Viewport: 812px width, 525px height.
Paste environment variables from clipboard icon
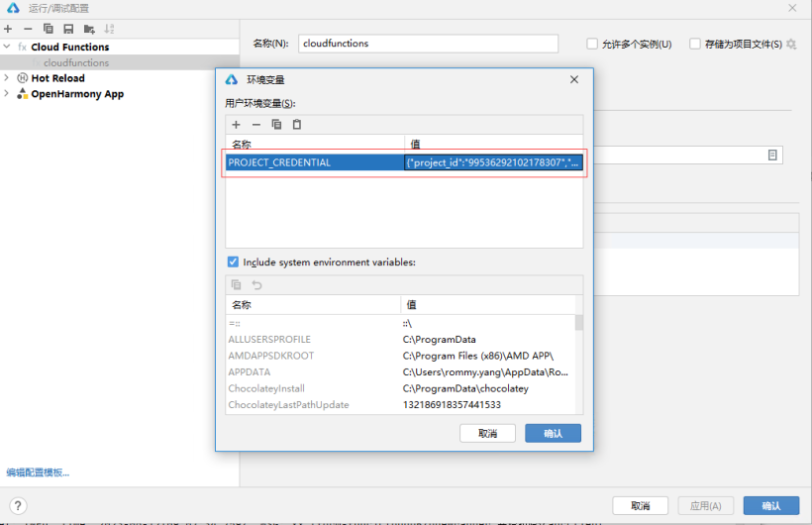point(297,125)
